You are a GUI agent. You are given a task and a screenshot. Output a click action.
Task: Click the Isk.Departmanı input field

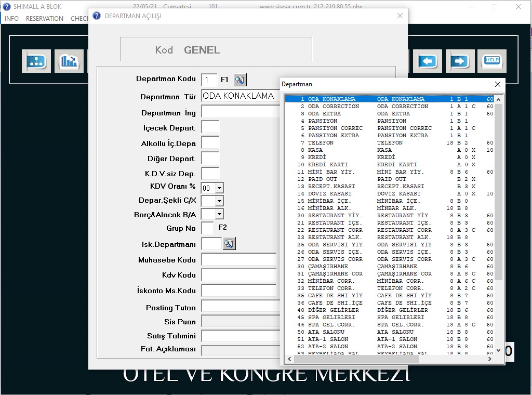211,244
